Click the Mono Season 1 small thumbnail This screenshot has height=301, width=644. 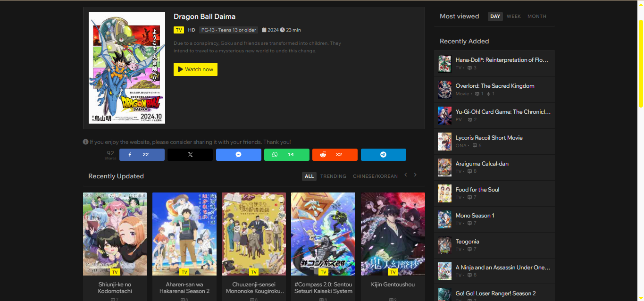click(444, 219)
